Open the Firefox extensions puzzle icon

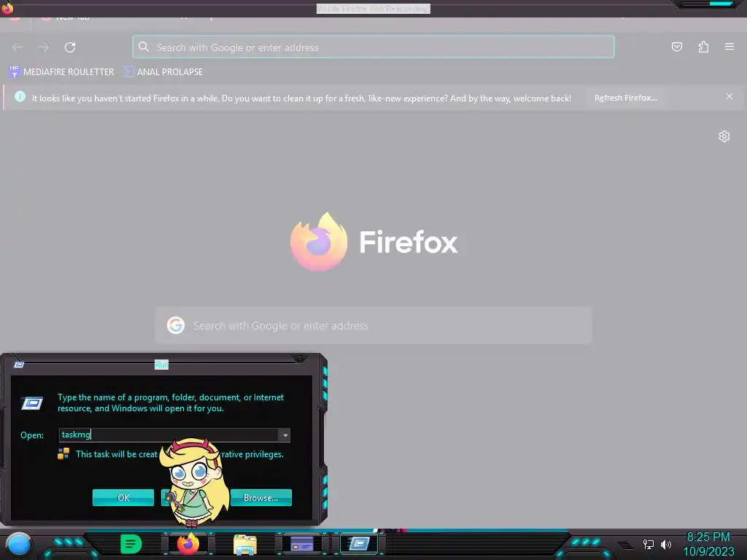703,47
